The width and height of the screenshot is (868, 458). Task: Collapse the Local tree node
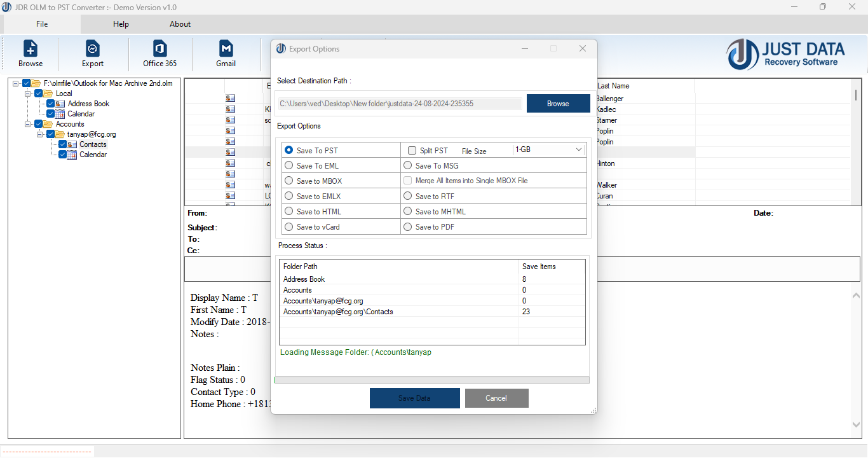click(28, 94)
